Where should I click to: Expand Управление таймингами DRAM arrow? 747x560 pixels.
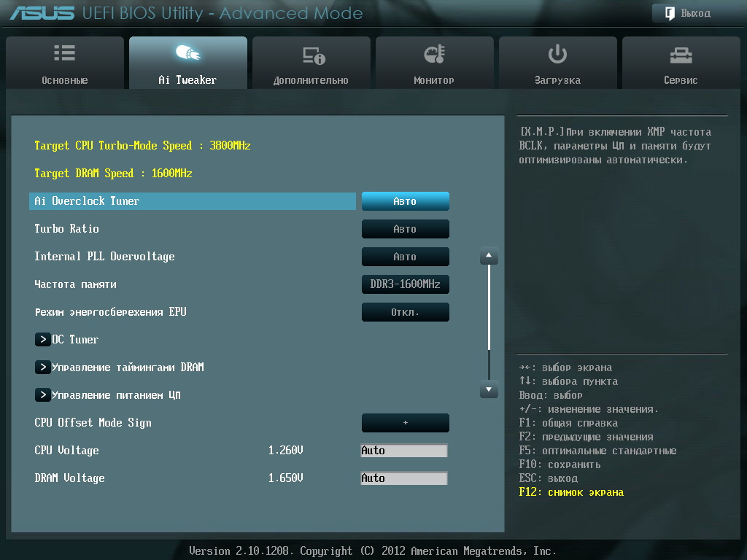(43, 367)
